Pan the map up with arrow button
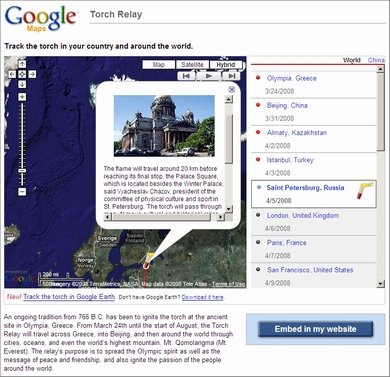This screenshot has width=390, height=377. pos(22,64)
